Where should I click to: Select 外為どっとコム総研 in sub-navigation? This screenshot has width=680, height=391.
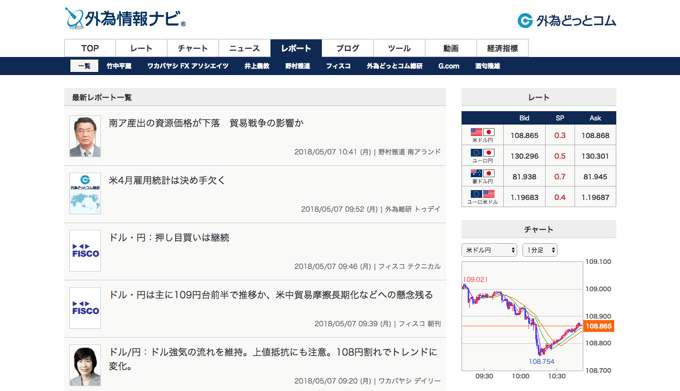[x=395, y=66]
